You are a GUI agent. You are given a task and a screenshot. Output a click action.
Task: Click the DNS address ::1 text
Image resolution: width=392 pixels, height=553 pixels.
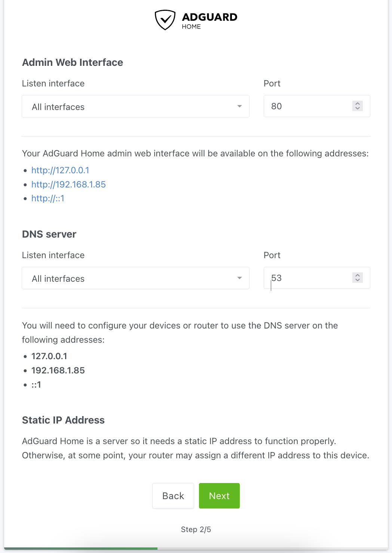(x=36, y=385)
